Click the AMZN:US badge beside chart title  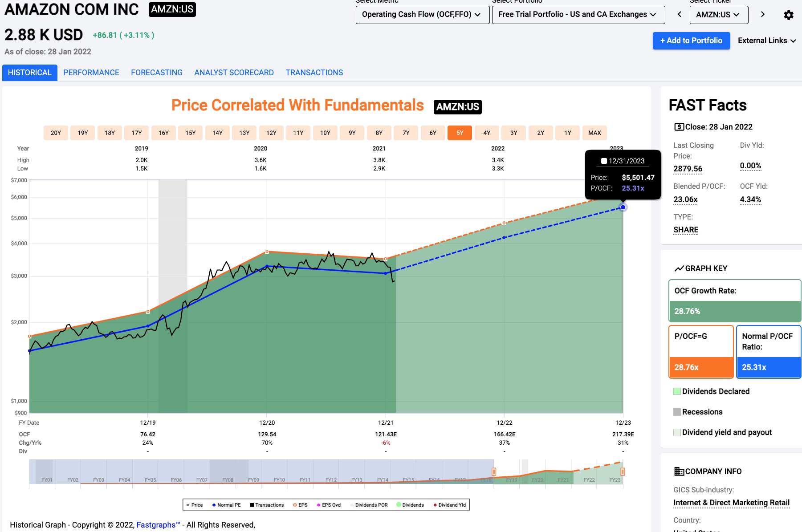click(458, 107)
